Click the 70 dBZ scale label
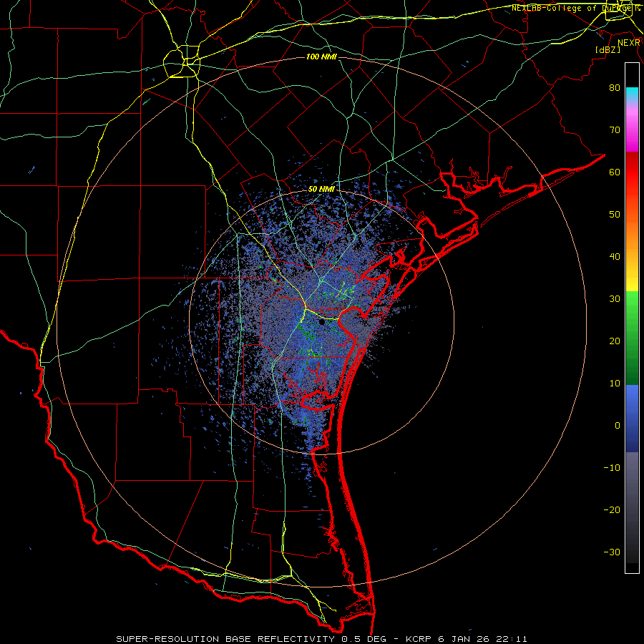Image resolution: width=644 pixels, height=644 pixels. [x=615, y=130]
